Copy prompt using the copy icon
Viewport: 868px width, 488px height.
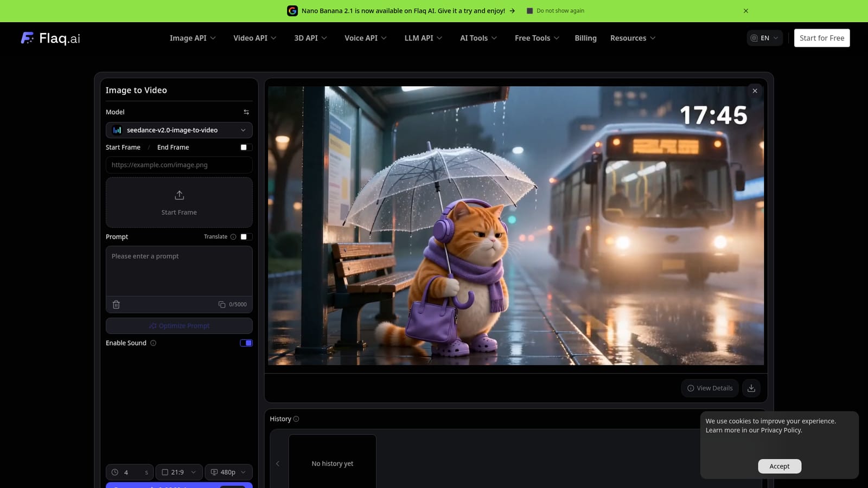tap(222, 305)
